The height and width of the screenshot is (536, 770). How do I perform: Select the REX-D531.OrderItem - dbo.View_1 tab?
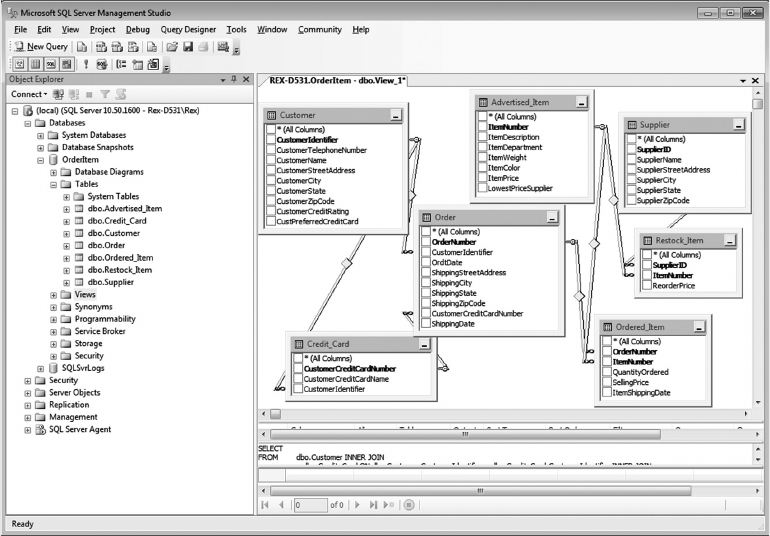[x=337, y=80]
